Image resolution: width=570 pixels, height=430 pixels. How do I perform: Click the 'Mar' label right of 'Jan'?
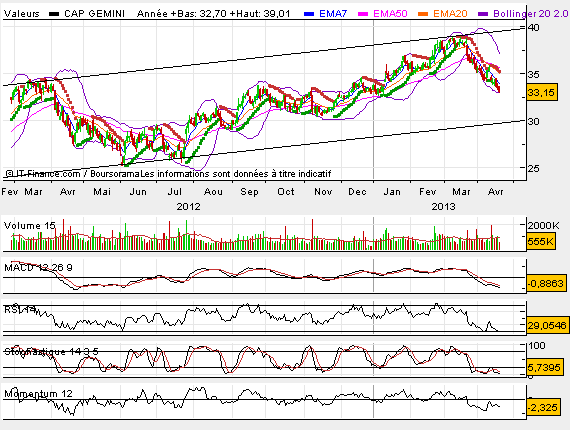coord(461,192)
